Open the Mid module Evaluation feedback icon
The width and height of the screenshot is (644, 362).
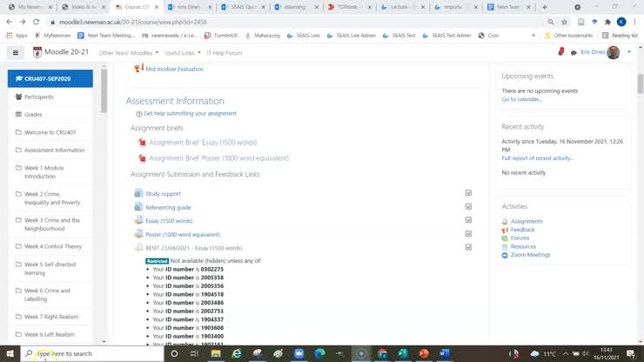tap(138, 68)
